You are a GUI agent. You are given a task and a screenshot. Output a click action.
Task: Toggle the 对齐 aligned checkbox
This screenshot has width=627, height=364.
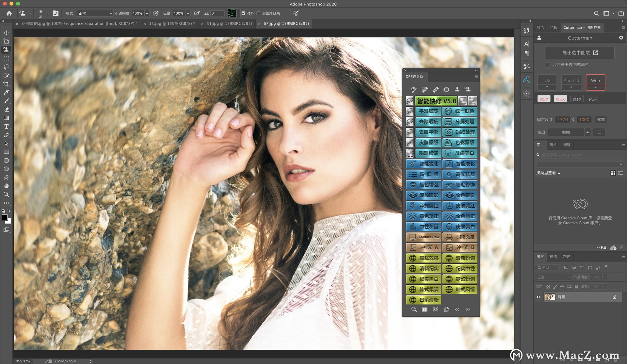click(x=243, y=13)
